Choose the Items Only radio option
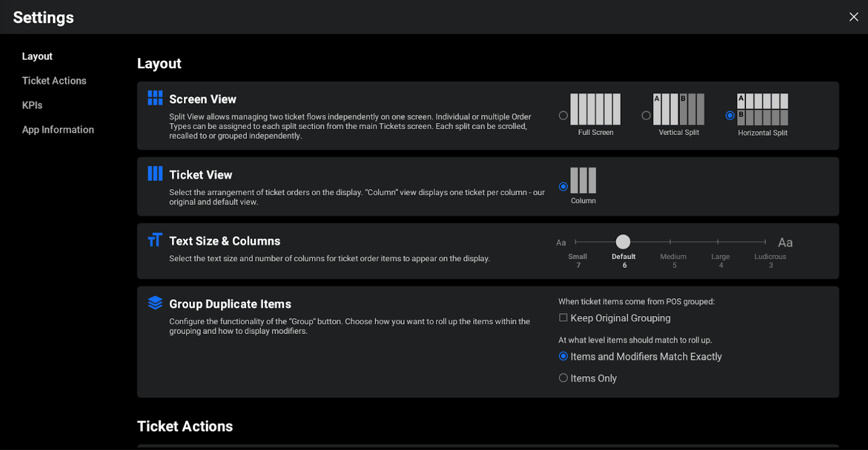 click(x=563, y=378)
